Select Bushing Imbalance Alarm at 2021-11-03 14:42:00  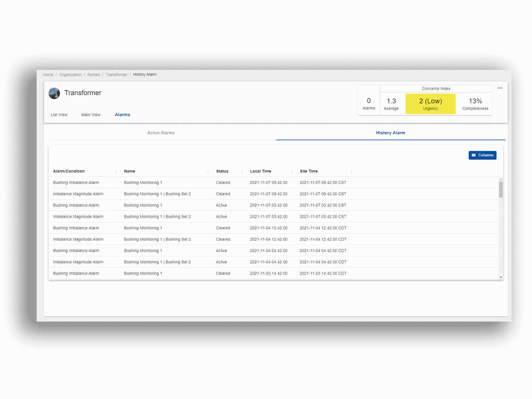[x=274, y=274]
